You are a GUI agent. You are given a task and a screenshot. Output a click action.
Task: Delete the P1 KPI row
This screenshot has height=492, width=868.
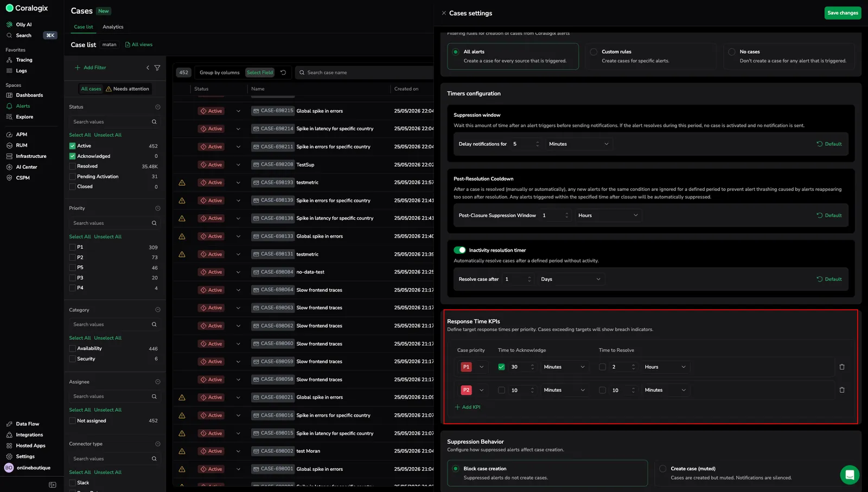[842, 367]
